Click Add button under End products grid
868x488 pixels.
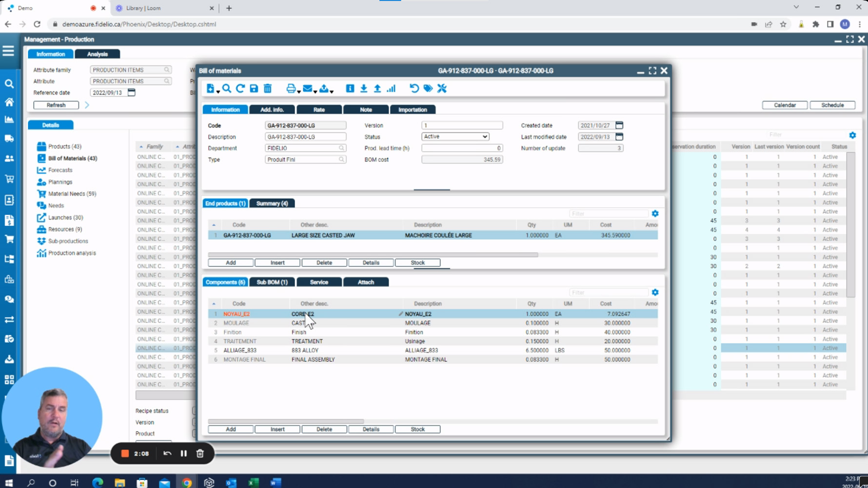231,263
